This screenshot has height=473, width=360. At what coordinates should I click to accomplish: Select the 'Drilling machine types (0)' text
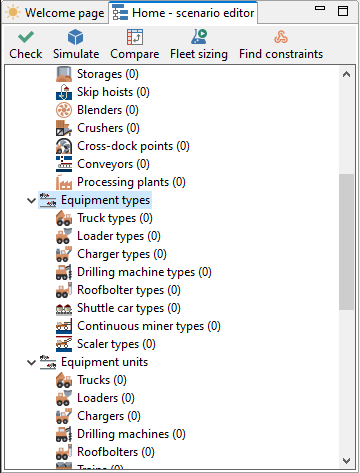(144, 272)
